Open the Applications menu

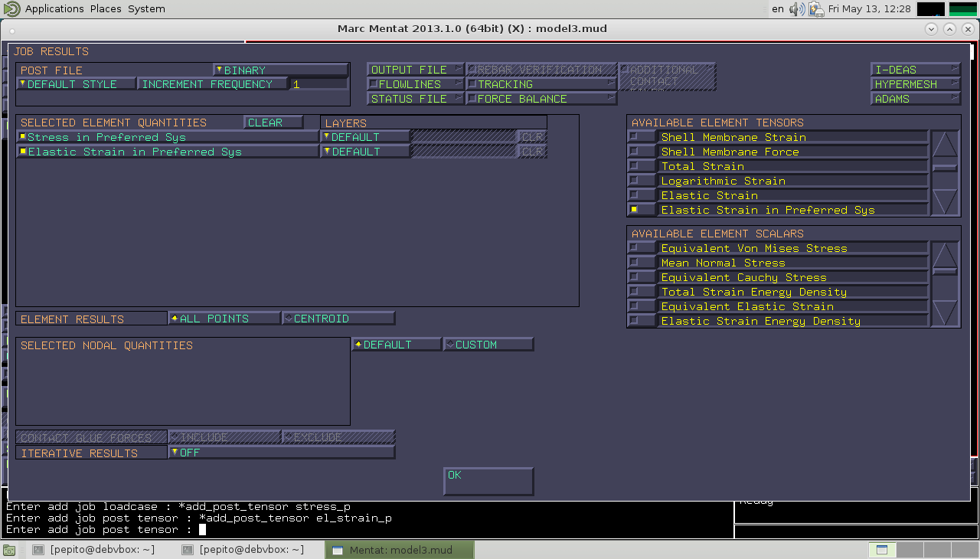(x=54, y=9)
